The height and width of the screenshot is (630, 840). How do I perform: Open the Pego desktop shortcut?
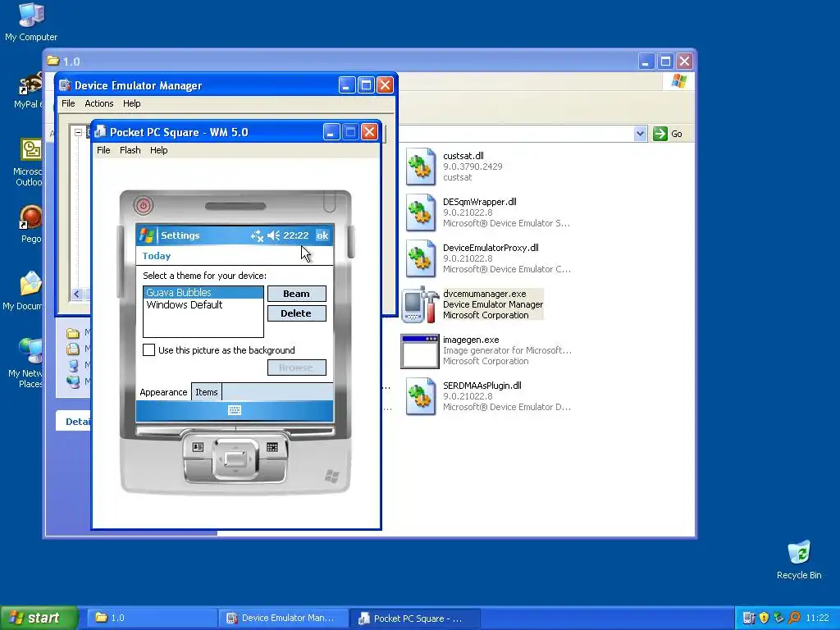30,224
